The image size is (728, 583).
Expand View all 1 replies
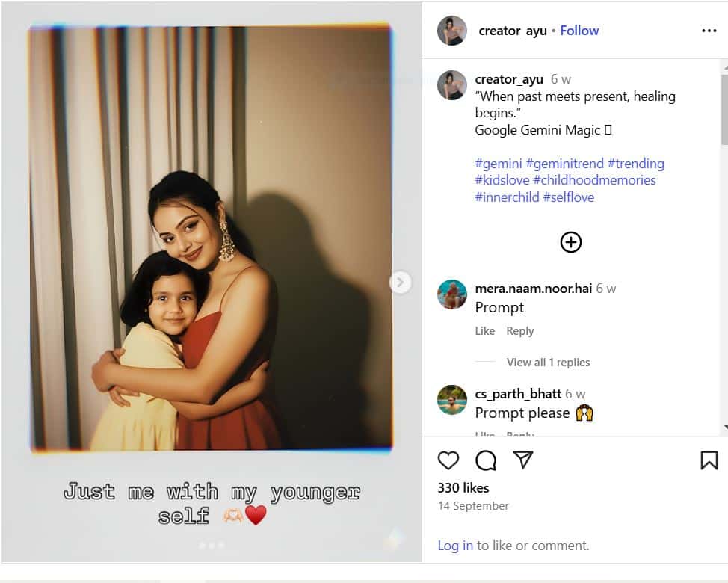point(548,363)
